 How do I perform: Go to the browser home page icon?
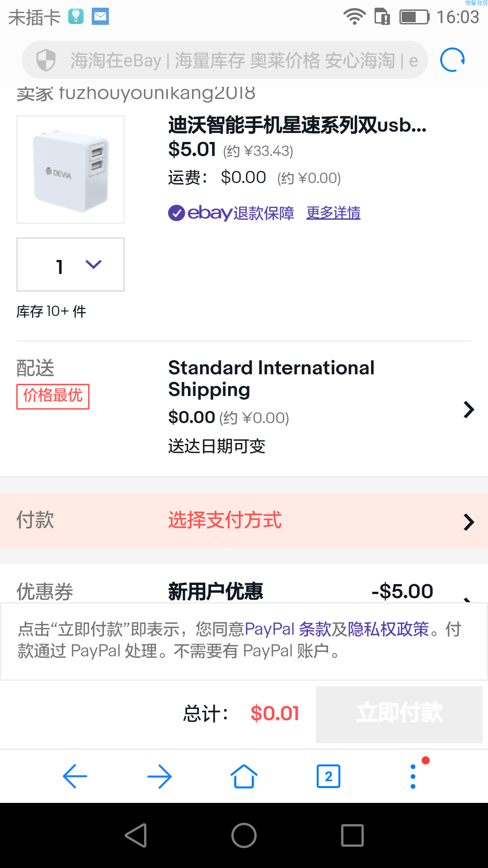[x=244, y=776]
